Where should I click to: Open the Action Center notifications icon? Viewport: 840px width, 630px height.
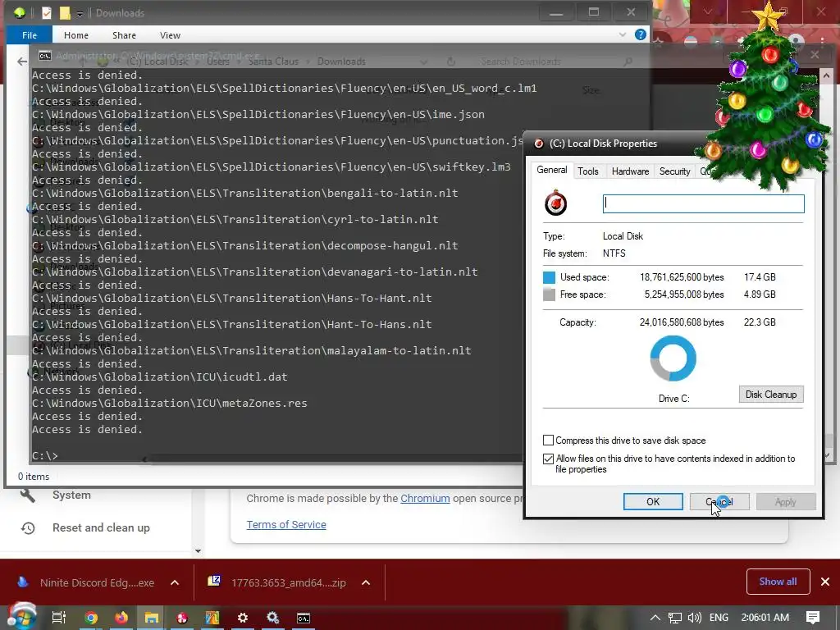[x=813, y=618]
